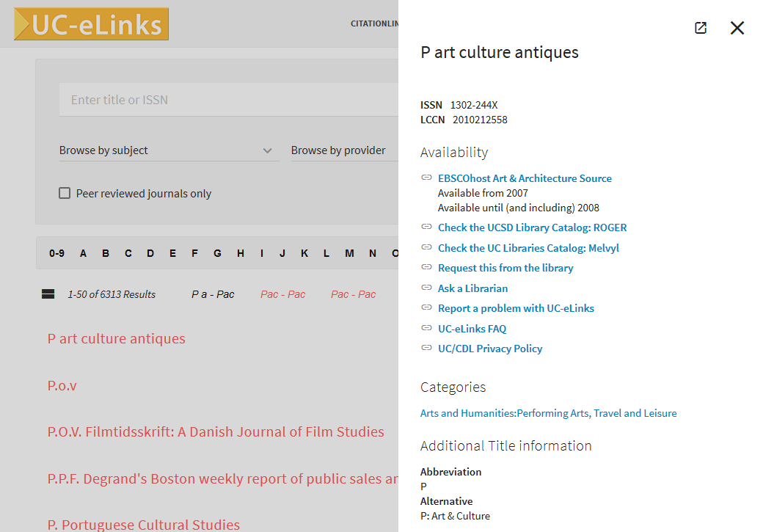This screenshot has width=763, height=532.
Task: Browse titles starting with H
Action: coord(241,253)
